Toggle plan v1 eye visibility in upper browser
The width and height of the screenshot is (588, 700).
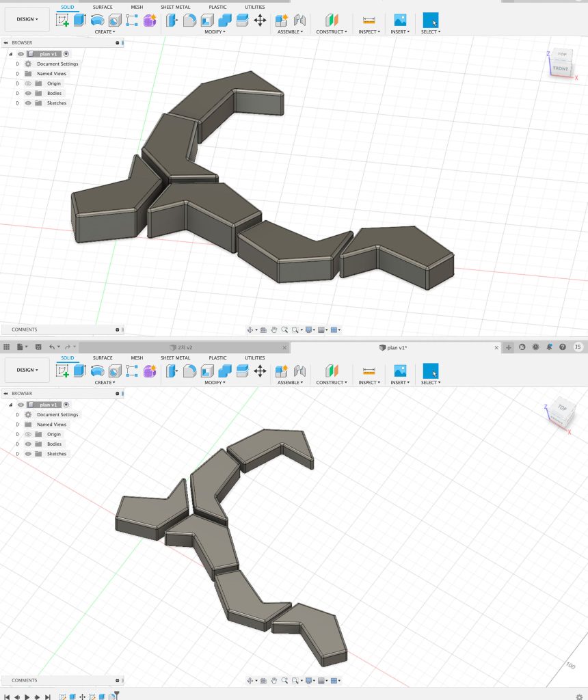[x=21, y=54]
